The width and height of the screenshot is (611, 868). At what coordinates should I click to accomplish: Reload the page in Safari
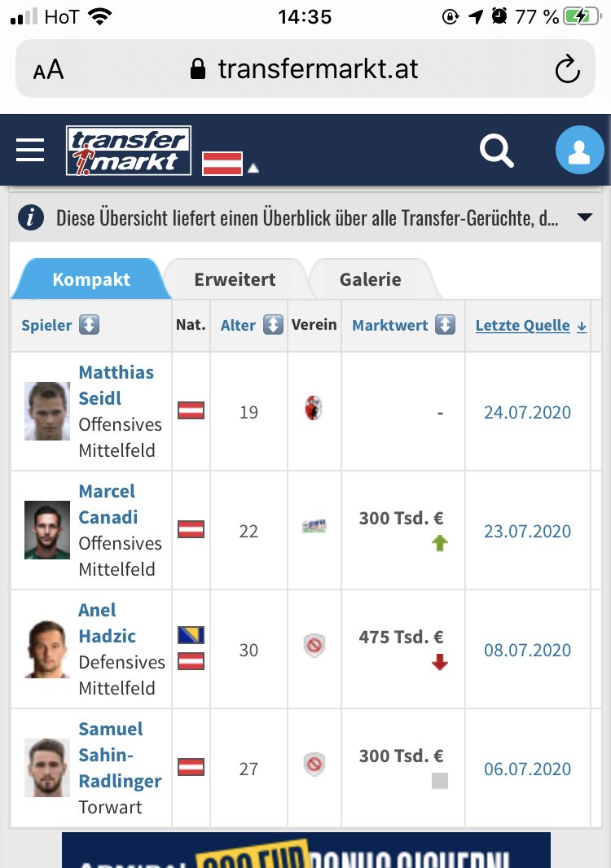pyautogui.click(x=567, y=69)
